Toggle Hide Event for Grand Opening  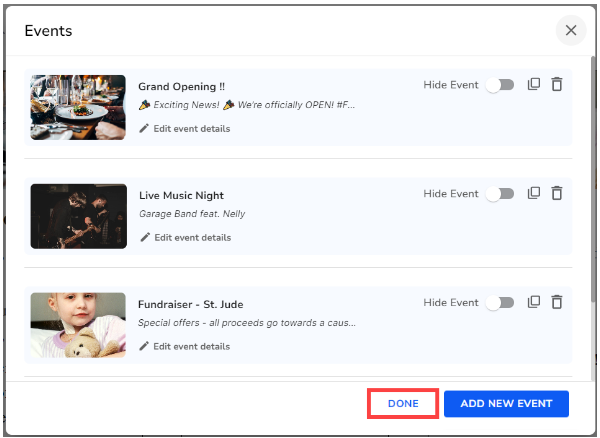[x=499, y=86]
